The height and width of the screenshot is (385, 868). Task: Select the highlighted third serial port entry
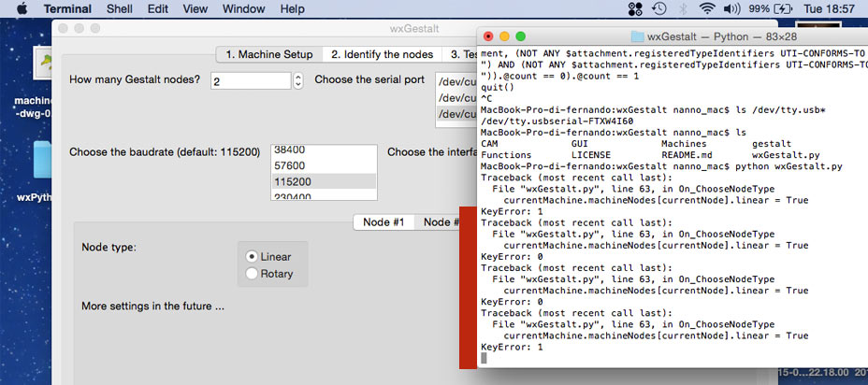pyautogui.click(x=456, y=113)
